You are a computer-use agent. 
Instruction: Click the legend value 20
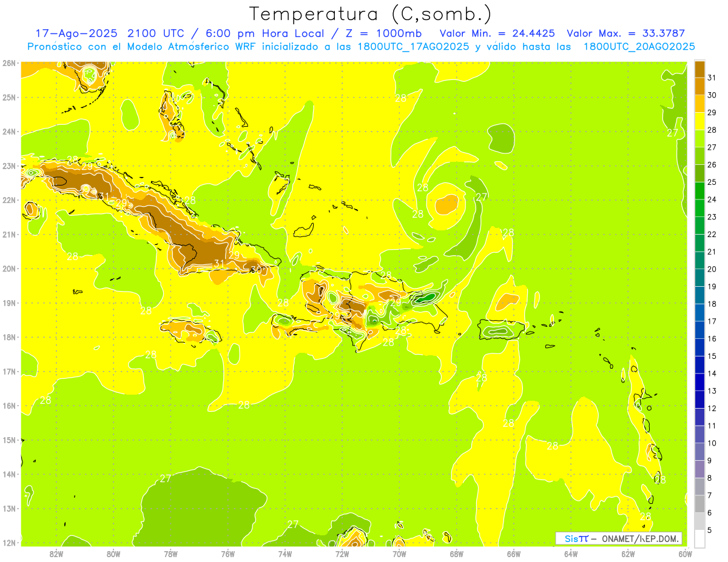[x=712, y=269]
